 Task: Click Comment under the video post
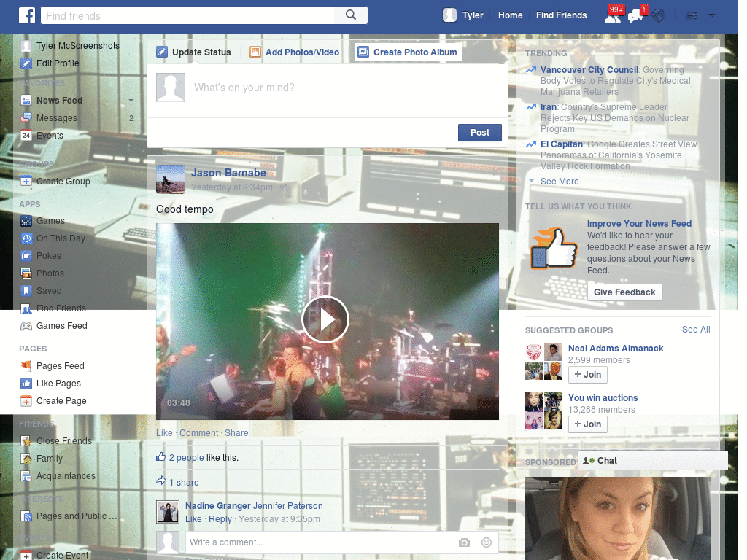coord(198,433)
